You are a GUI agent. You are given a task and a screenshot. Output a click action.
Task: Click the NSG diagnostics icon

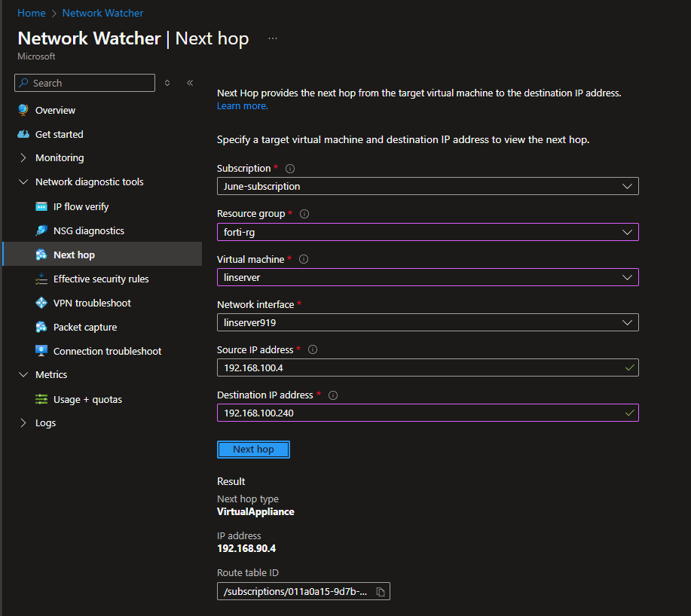pos(41,230)
